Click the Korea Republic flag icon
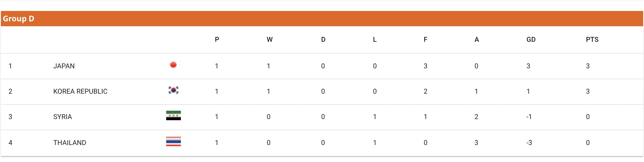Viewport: 644px width, 162px height. 173,91
